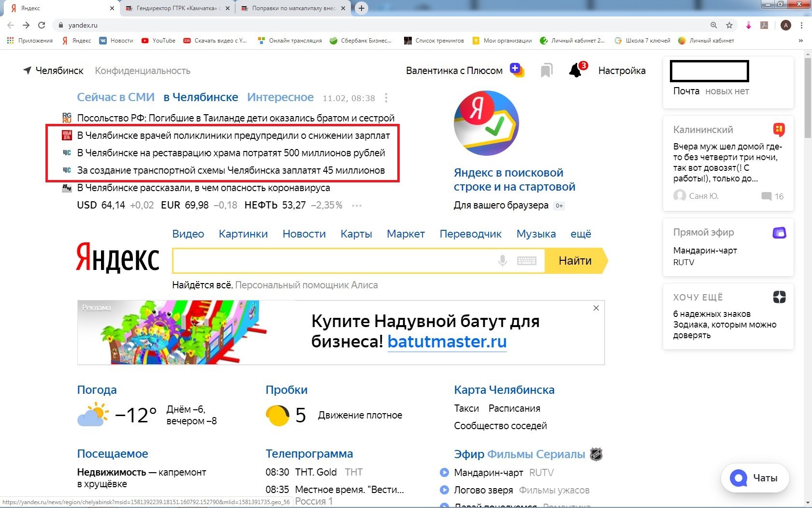
Task: Open the Yandex Plus badge icon
Action: [x=517, y=70]
